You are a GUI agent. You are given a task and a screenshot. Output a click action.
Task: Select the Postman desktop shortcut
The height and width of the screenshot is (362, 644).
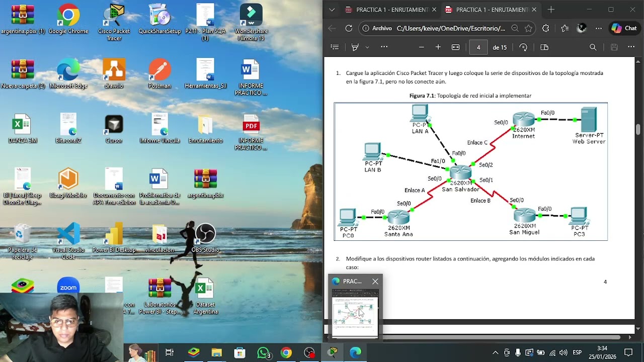pos(159,74)
